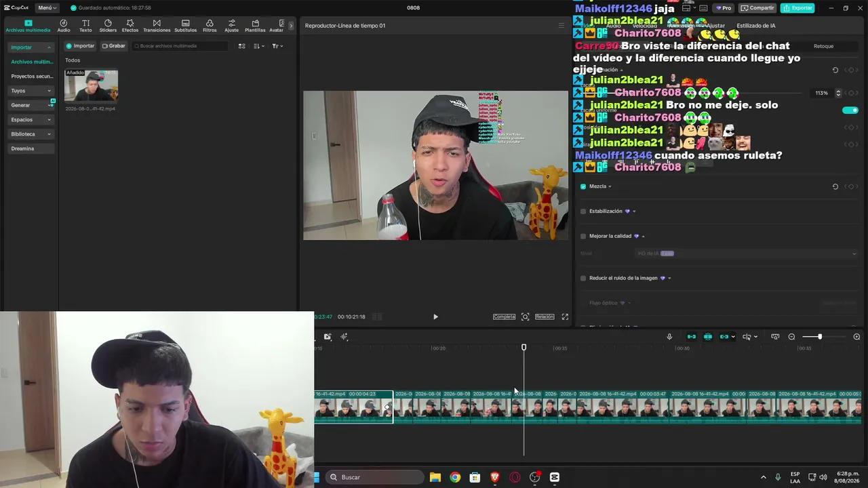Open the linkage options dropdown arrow
868x488 pixels.
click(733, 337)
